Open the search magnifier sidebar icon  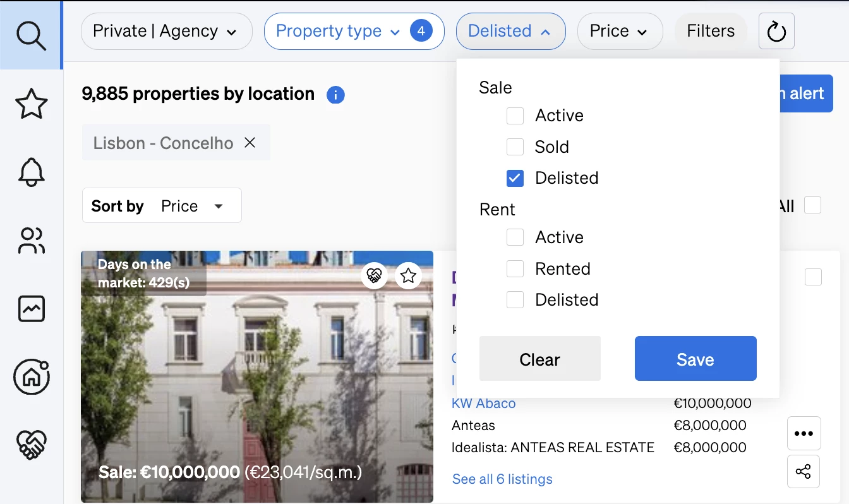[x=31, y=35]
